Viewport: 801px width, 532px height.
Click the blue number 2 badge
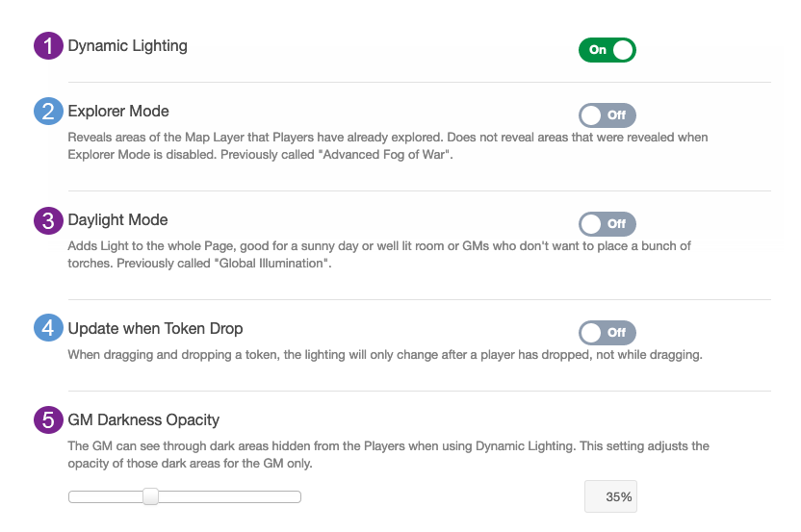point(48,112)
